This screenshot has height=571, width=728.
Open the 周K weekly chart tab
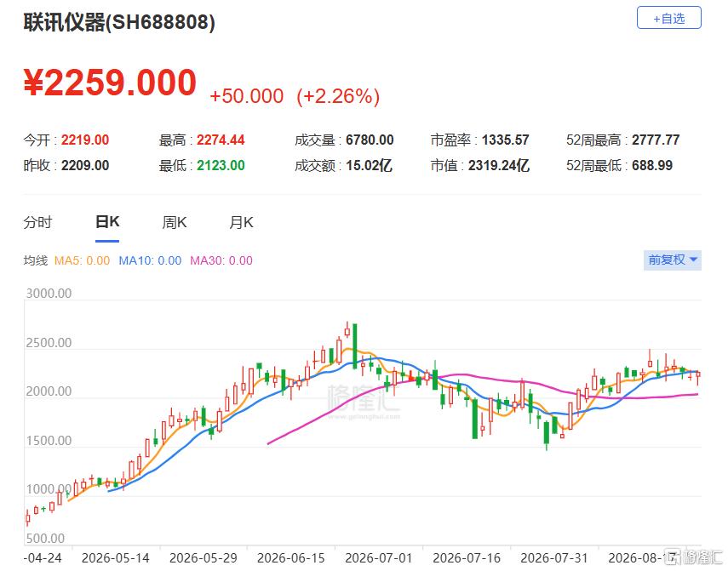[174, 222]
